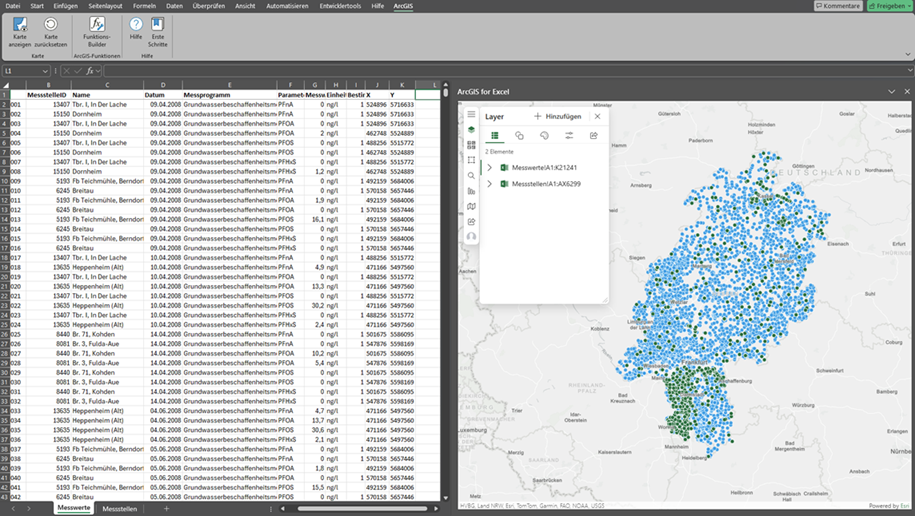Click the Esri link on the map
The height and width of the screenshot is (516, 915).
point(904,505)
